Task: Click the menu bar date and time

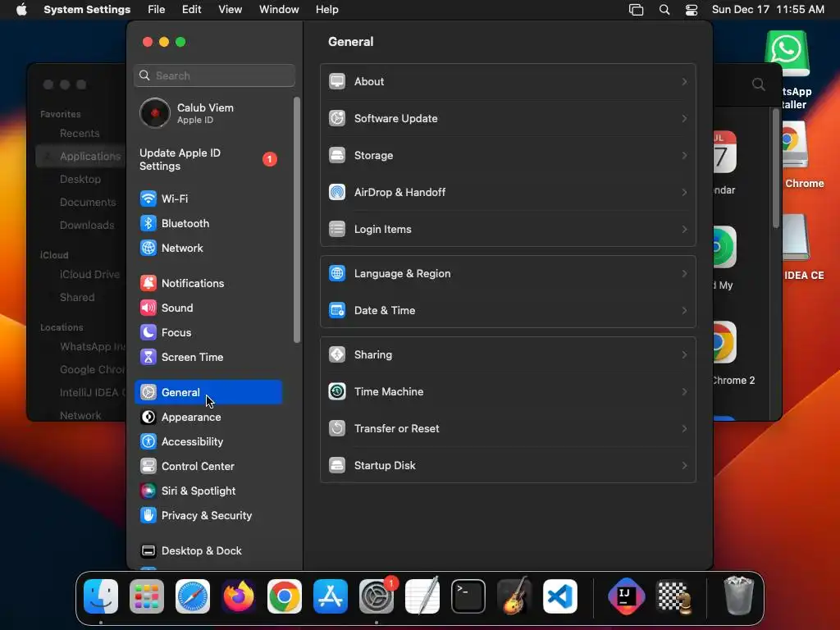Action: tap(768, 10)
